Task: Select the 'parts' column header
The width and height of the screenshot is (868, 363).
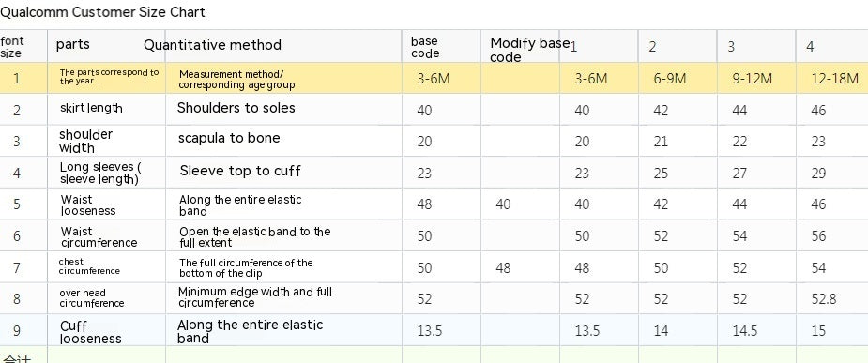Action: (106, 45)
